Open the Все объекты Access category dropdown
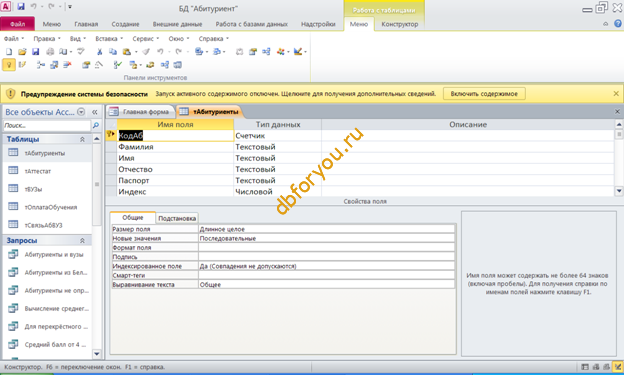 [81, 112]
